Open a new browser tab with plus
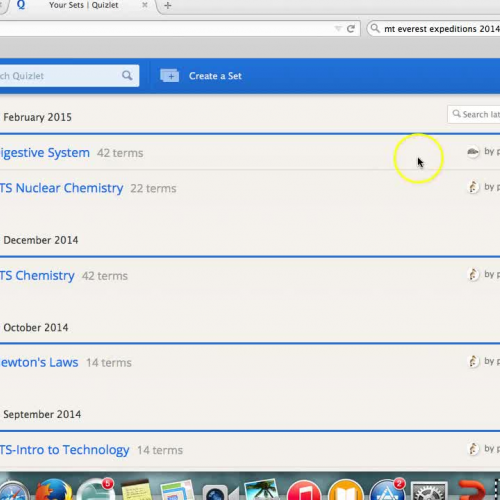 (168, 5)
